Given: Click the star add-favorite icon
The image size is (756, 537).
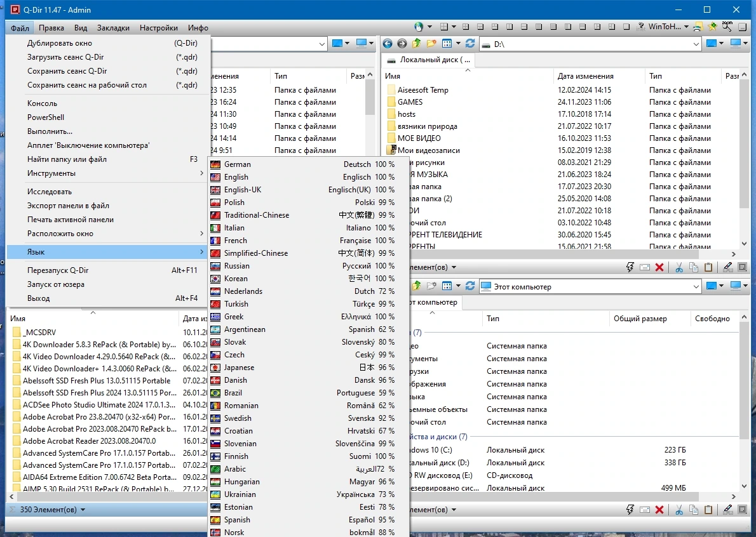Looking at the screenshot, I should point(712,27).
